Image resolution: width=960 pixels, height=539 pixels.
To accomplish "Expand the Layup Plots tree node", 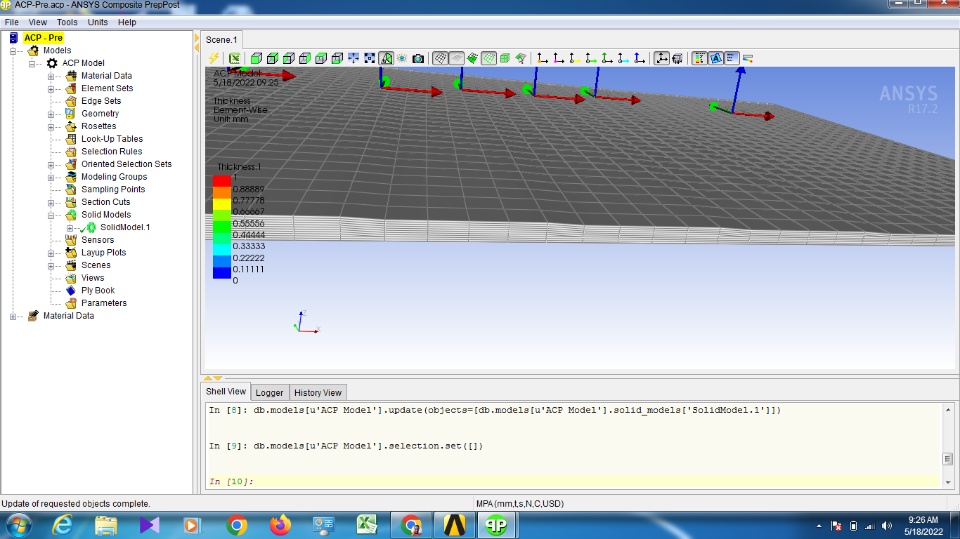I will [x=52, y=253].
